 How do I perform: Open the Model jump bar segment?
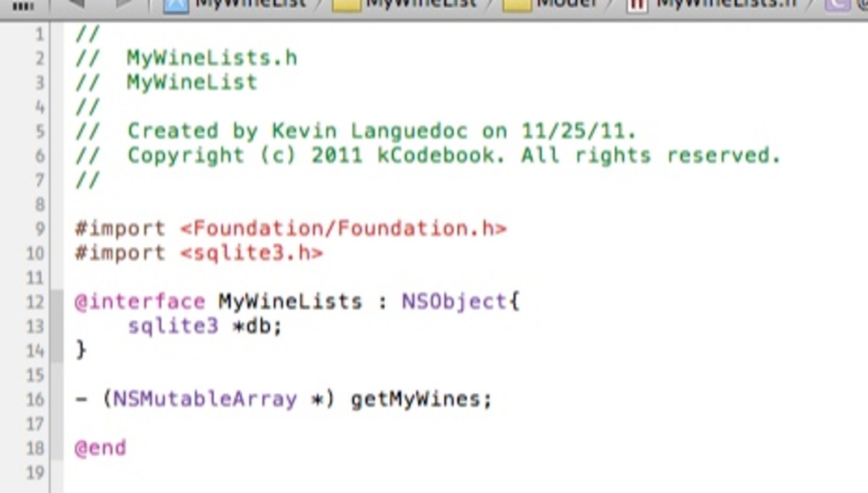(x=566, y=4)
